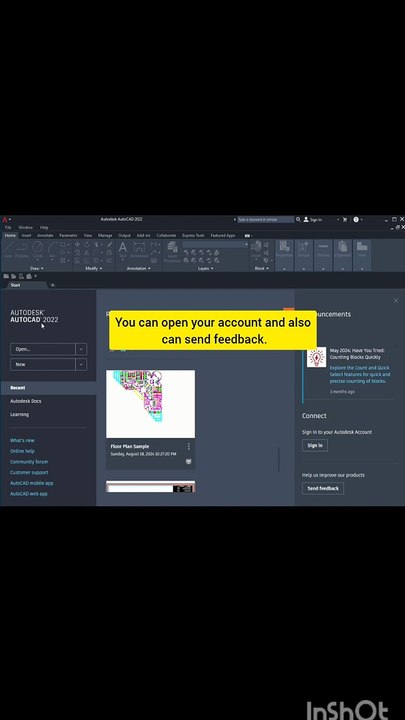The image size is (405, 720).
Task: Open the Window menu
Action: point(25,227)
